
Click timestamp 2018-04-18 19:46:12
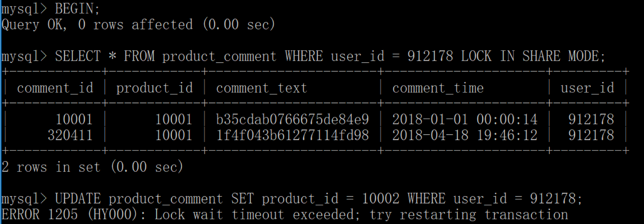[465, 135]
